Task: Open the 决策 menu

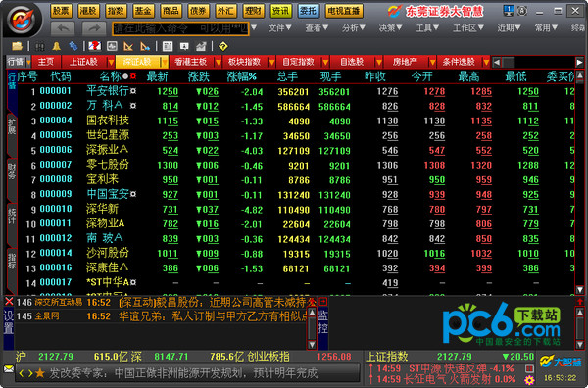Action: (x=390, y=27)
